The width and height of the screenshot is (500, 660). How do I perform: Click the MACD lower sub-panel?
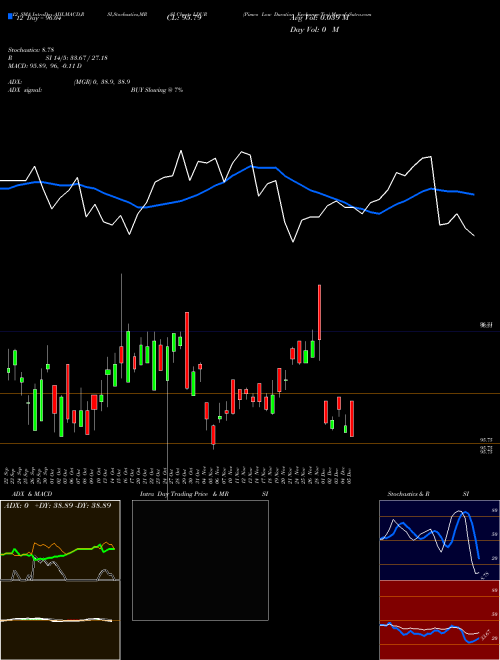60,620
